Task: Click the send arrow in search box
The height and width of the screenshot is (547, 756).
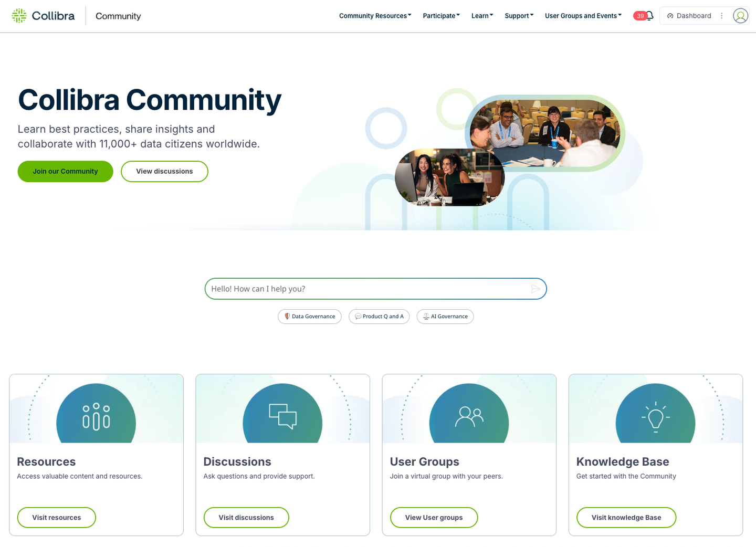Action: tap(535, 289)
